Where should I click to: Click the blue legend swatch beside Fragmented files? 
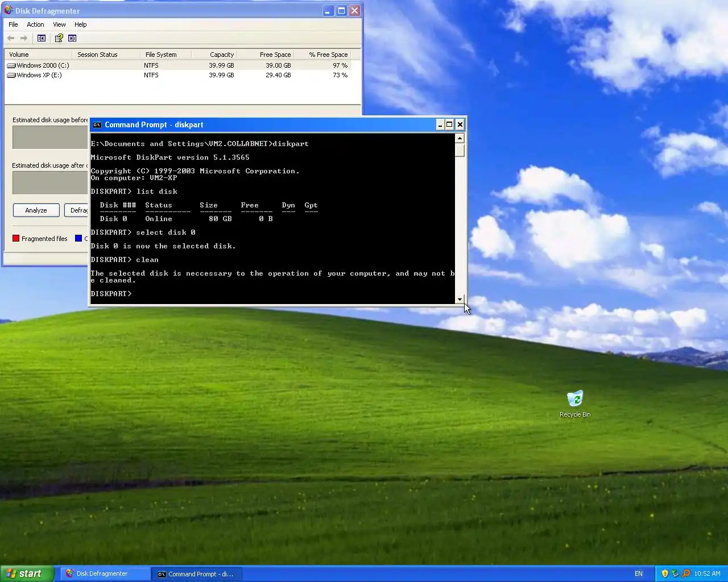point(78,239)
